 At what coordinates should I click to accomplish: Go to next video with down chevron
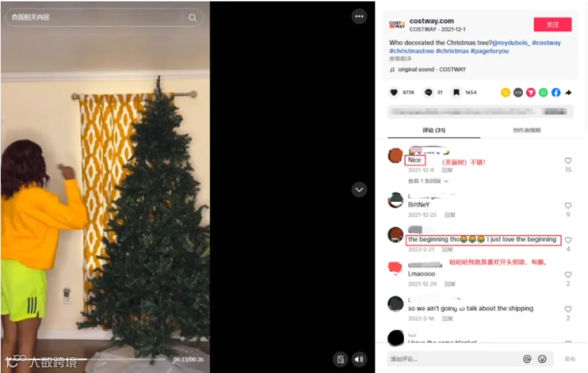click(x=359, y=190)
